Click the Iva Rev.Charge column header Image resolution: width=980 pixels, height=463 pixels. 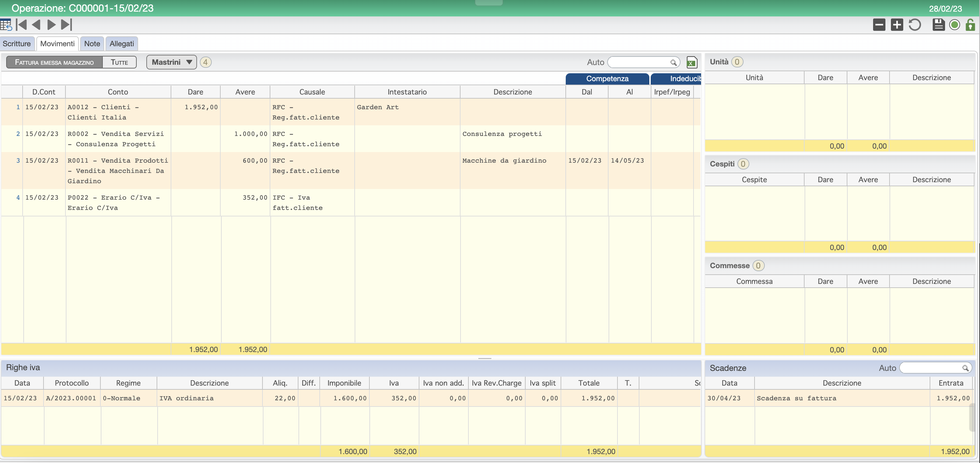pos(497,383)
